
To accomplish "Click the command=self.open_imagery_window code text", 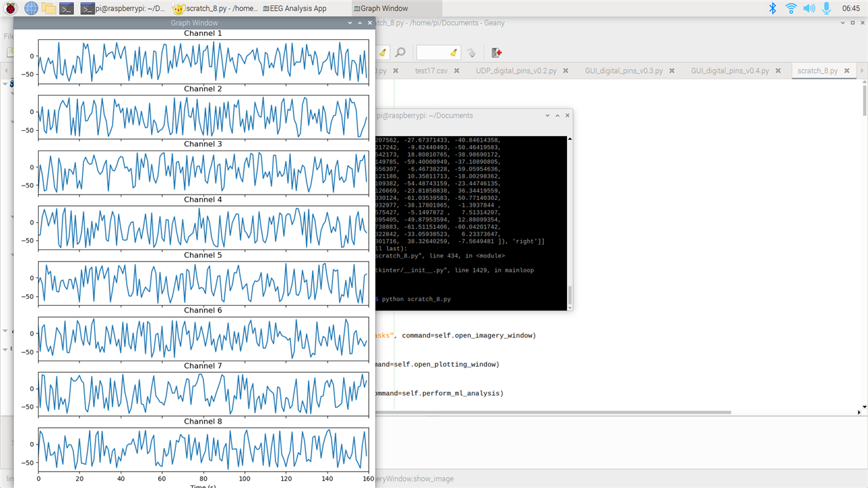I will [x=469, y=335].
